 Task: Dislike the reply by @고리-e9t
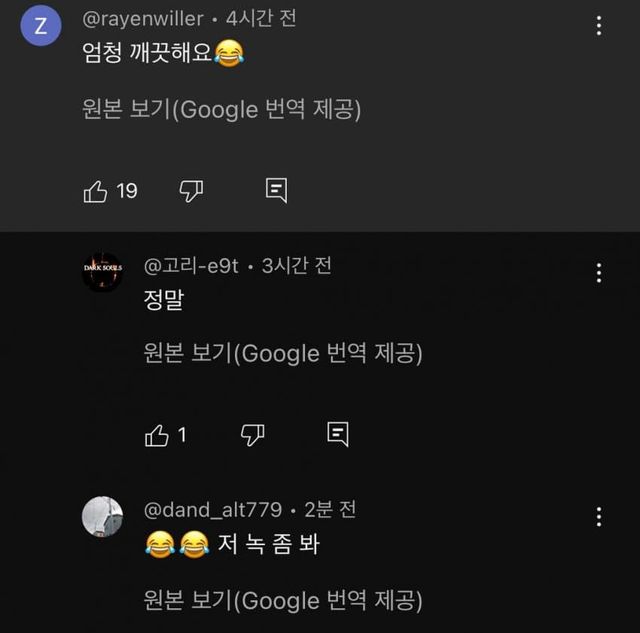253,434
